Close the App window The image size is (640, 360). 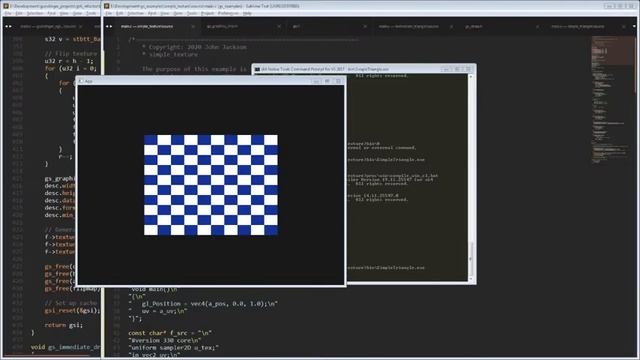[x=338, y=81]
